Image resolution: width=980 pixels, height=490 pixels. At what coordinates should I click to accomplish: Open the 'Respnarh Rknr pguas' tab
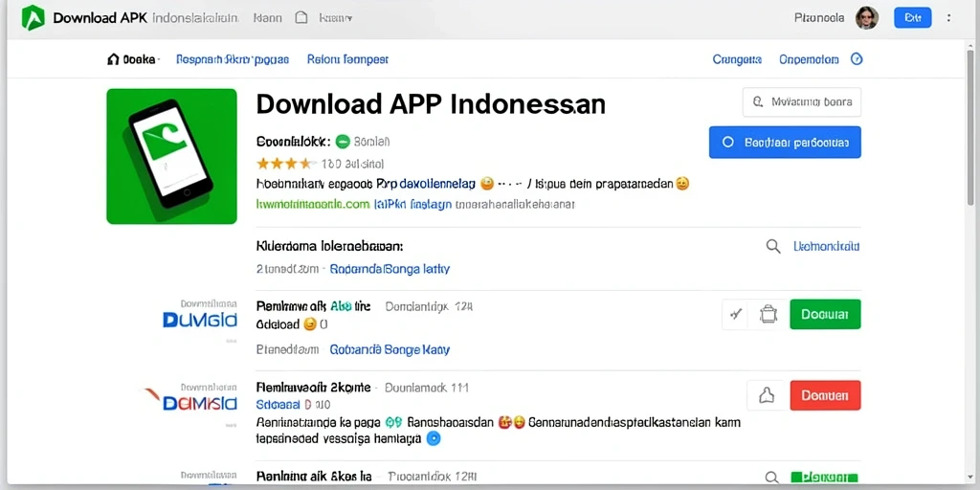pyautogui.click(x=233, y=59)
